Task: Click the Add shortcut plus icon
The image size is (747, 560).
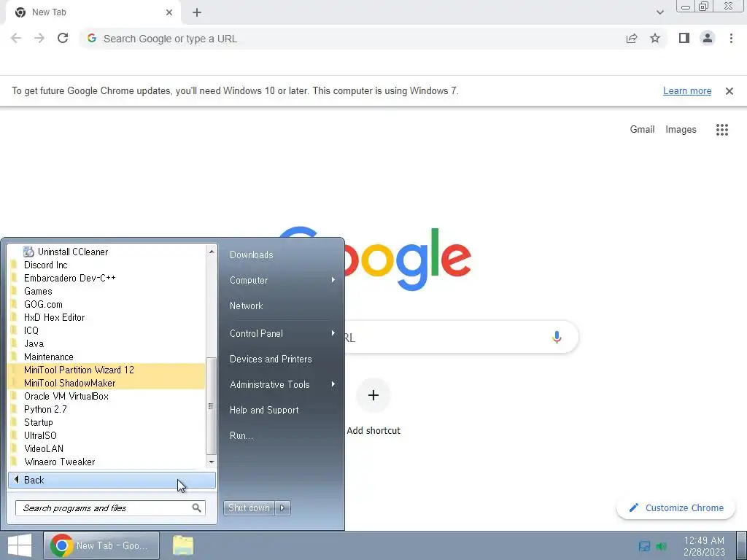Action: (x=373, y=395)
